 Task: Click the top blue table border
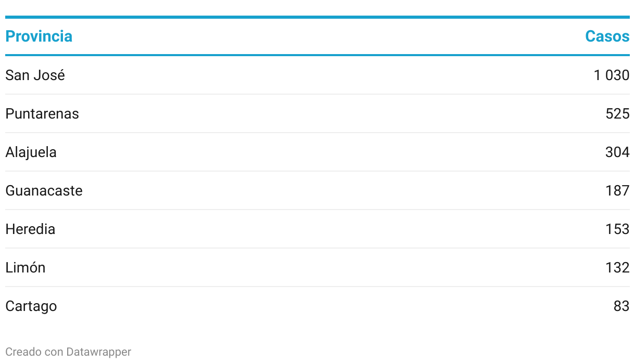[317, 17]
